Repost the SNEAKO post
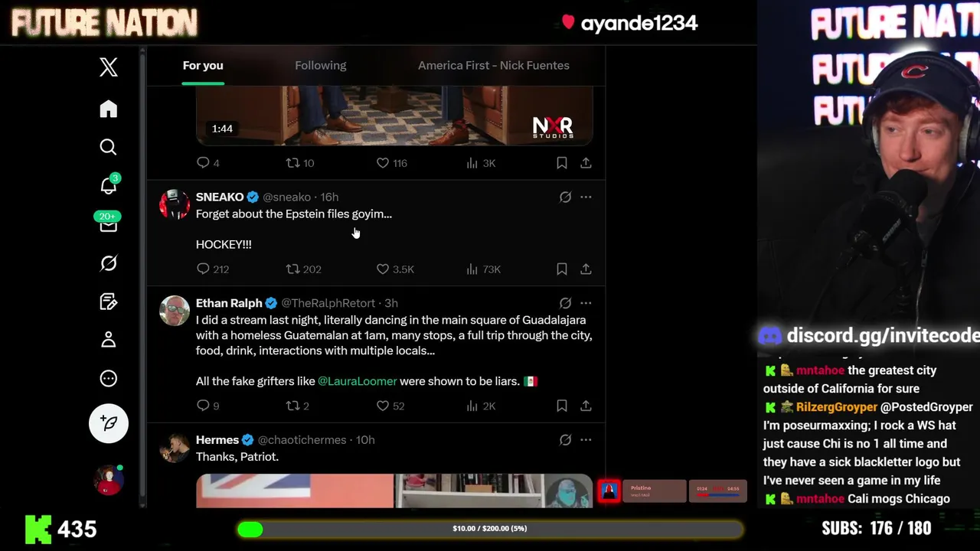This screenshot has height=551, width=980. [292, 269]
